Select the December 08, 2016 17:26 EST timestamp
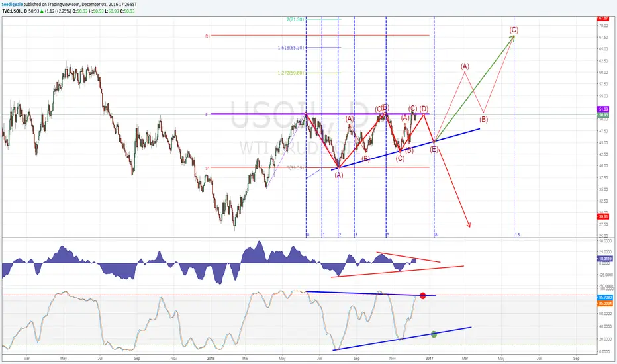Screen dimensions: 617x364 coord(109,5)
